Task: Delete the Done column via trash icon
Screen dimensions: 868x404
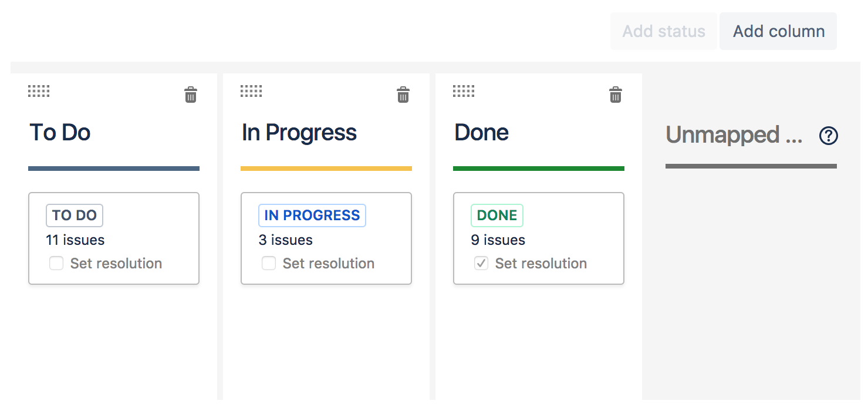Action: [616, 95]
